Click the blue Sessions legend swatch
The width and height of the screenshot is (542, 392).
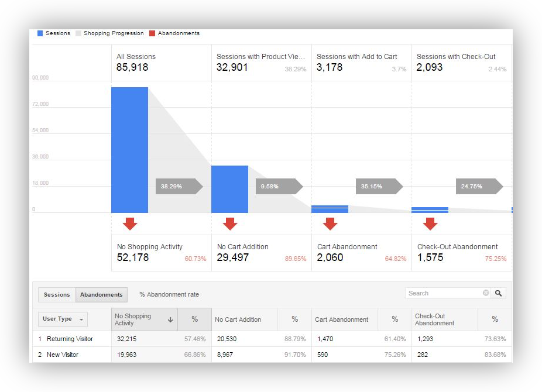pyautogui.click(x=40, y=33)
